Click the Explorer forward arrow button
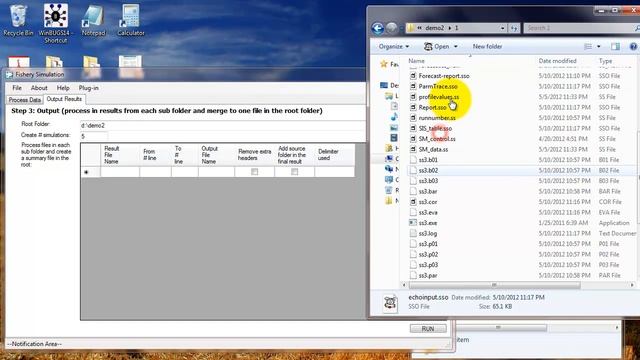Viewport: 640px width, 360px height. pos(391,28)
